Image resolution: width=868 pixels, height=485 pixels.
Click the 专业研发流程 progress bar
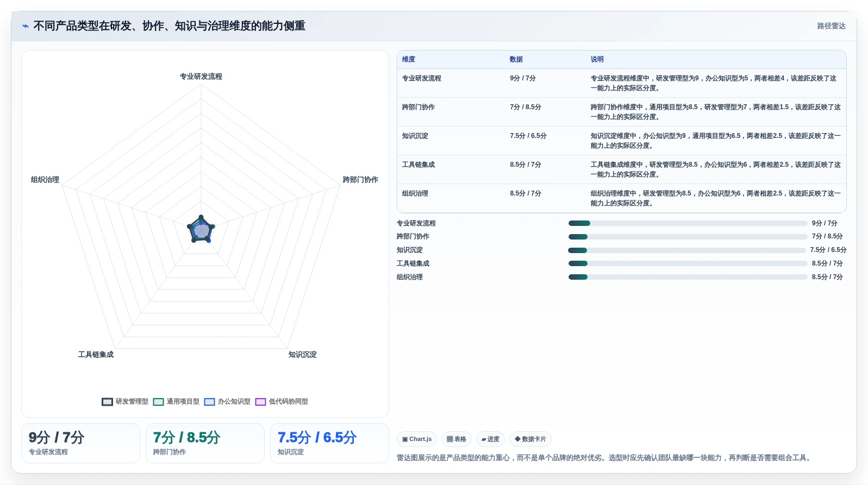click(688, 223)
